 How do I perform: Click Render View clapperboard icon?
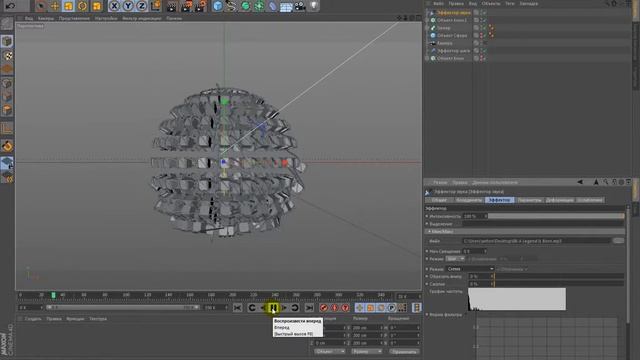(x=172, y=6)
